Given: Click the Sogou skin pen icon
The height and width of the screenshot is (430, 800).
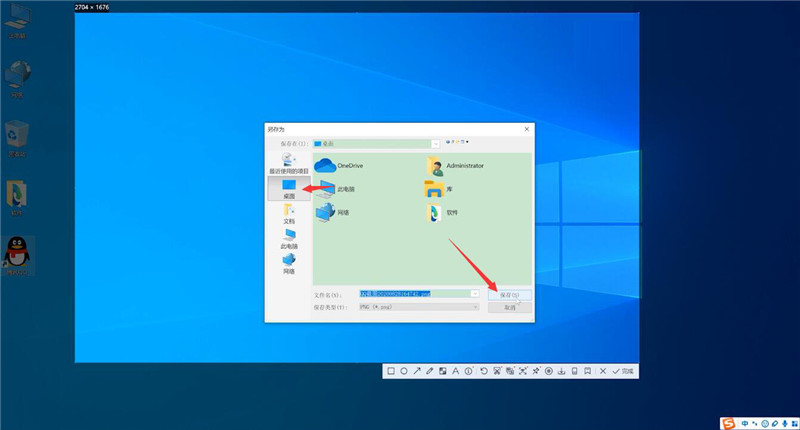Looking at the screenshot, I should [774, 424].
